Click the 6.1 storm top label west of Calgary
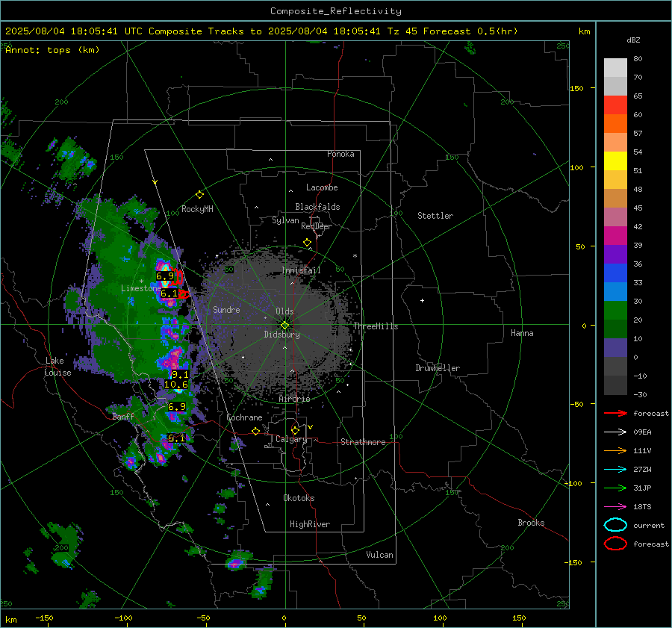The height and width of the screenshot is (628, 672). (x=176, y=438)
